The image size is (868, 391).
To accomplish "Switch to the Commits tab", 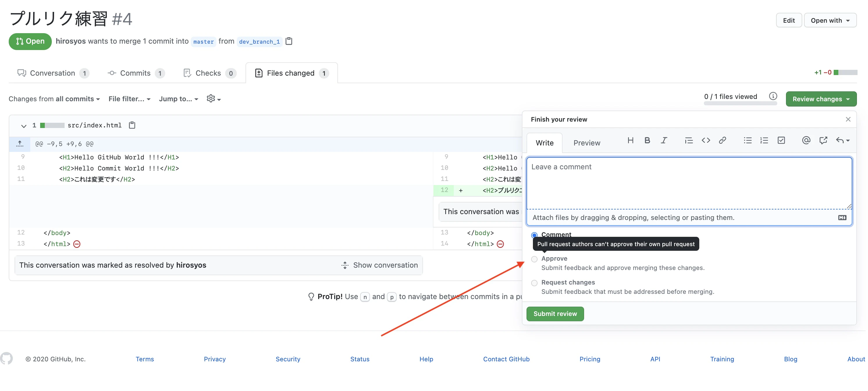I will (x=136, y=73).
